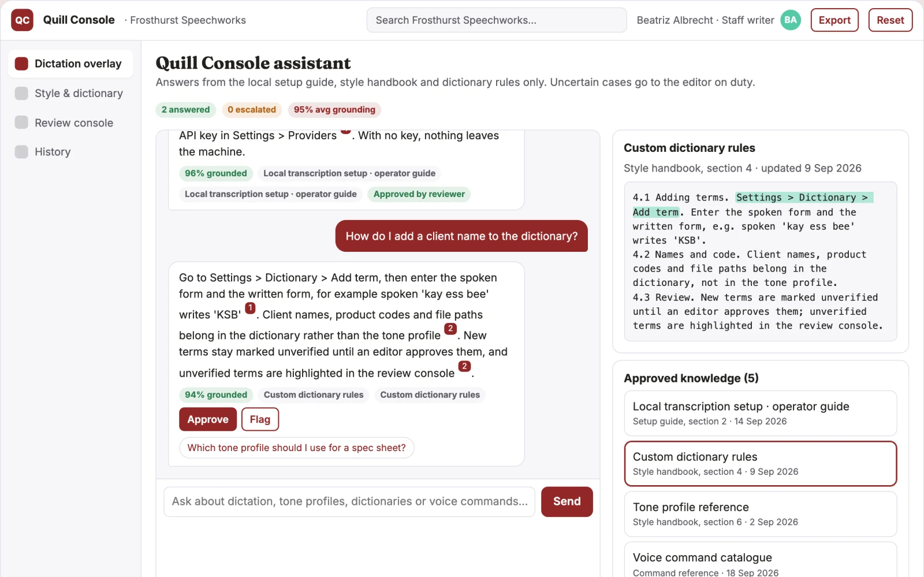The height and width of the screenshot is (577, 924).
Task: Focus the Search Frosthurst Speechworks field
Action: coord(497,20)
